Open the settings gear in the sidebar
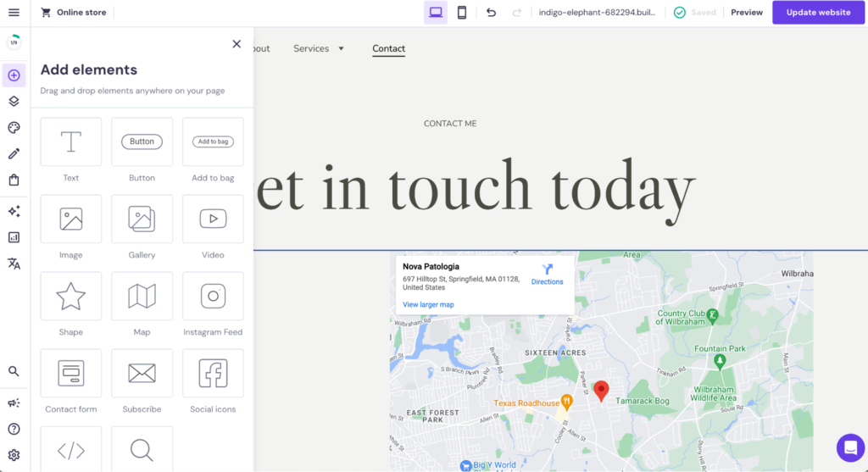 (14, 455)
